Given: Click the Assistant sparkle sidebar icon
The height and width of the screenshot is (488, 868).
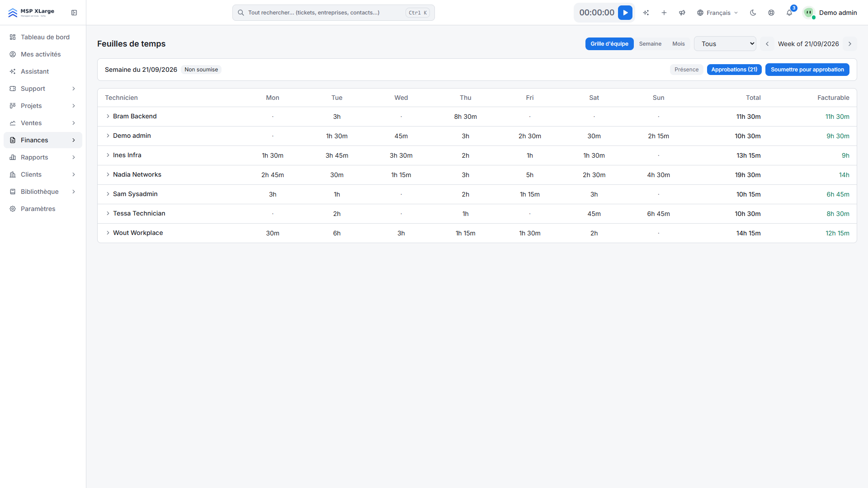Looking at the screenshot, I should [x=13, y=71].
